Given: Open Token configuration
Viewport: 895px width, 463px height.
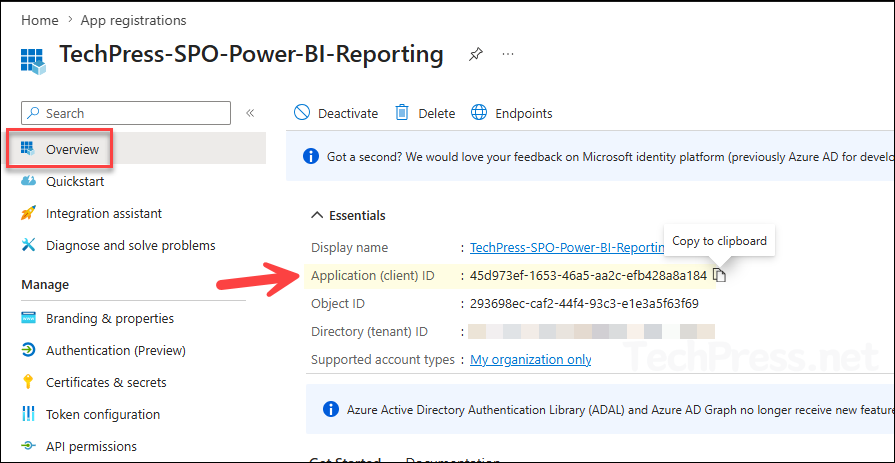Looking at the screenshot, I should coord(103,414).
